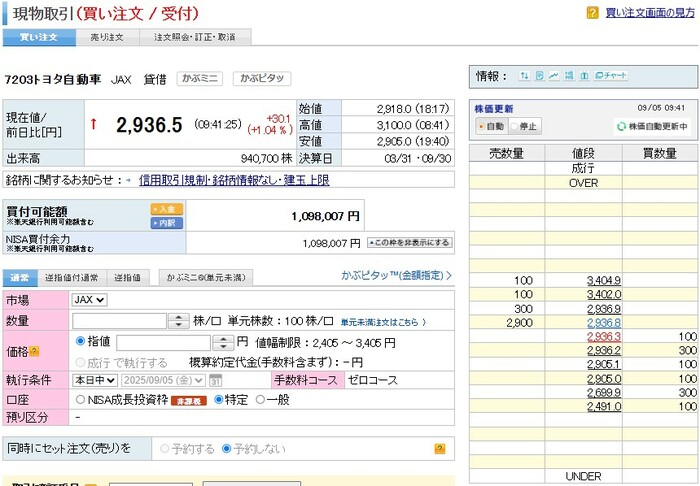Click the かぶピタッ button by stock name
The height and width of the screenshot is (486, 700).
(x=262, y=79)
